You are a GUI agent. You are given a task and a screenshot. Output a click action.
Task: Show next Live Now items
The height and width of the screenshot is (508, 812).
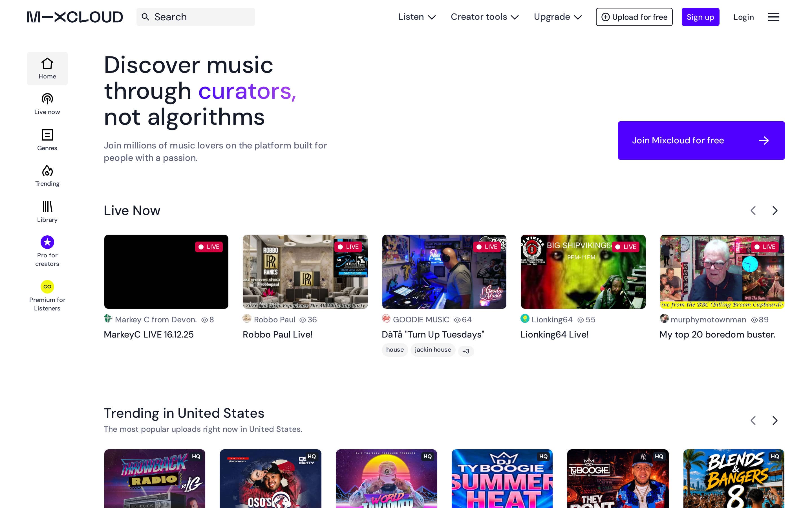(775, 211)
